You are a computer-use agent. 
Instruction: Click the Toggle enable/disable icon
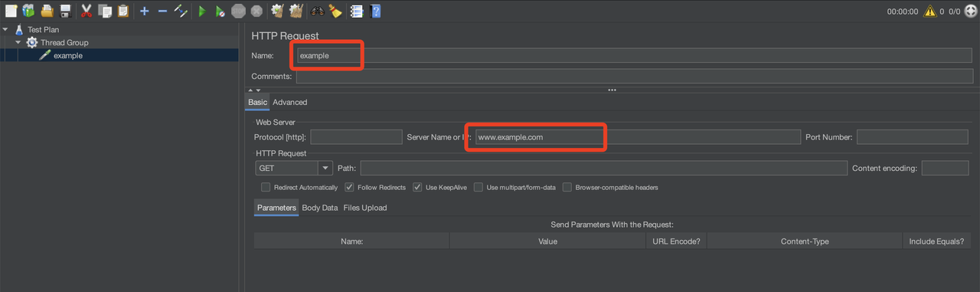[x=181, y=11]
